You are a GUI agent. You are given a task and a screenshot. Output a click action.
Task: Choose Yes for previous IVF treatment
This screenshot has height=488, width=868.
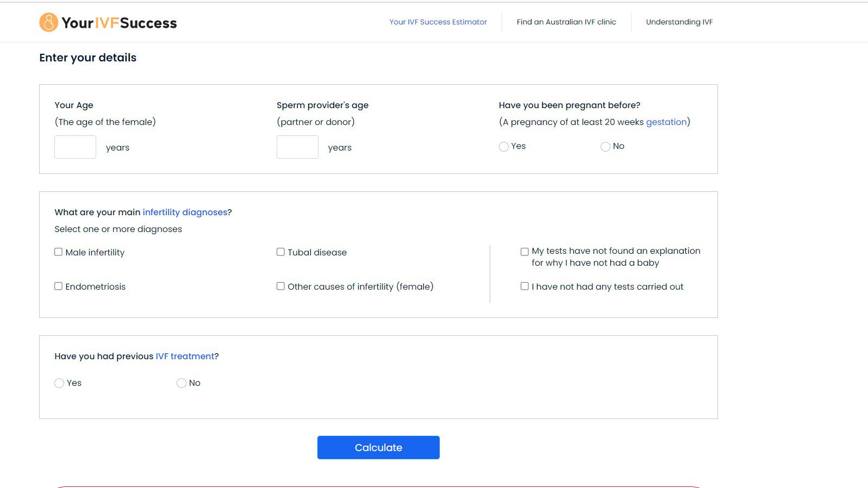(x=59, y=383)
